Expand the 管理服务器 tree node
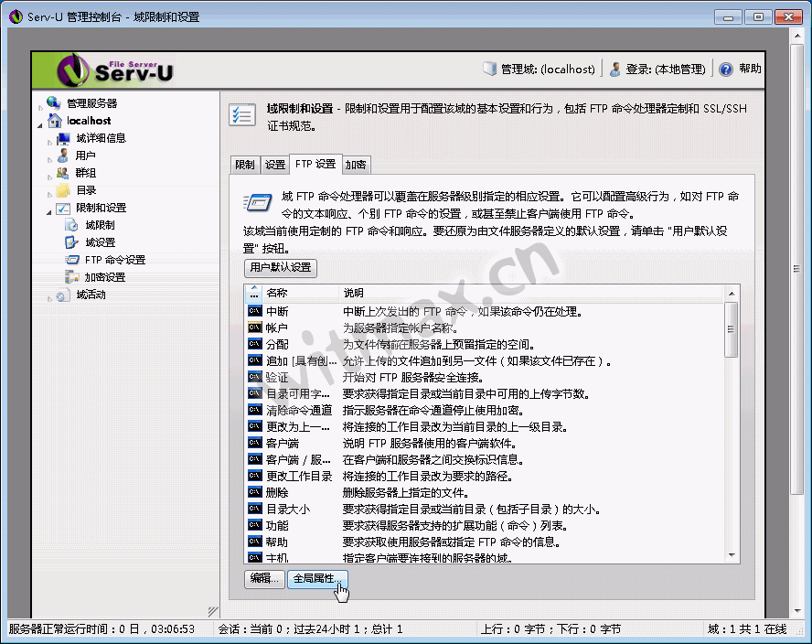 [40, 107]
